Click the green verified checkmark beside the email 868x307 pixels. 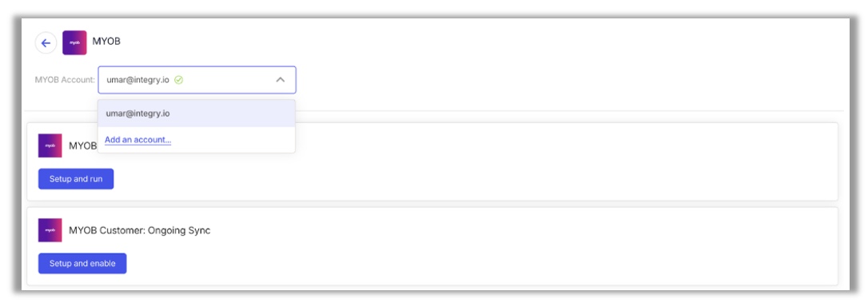[x=178, y=80]
